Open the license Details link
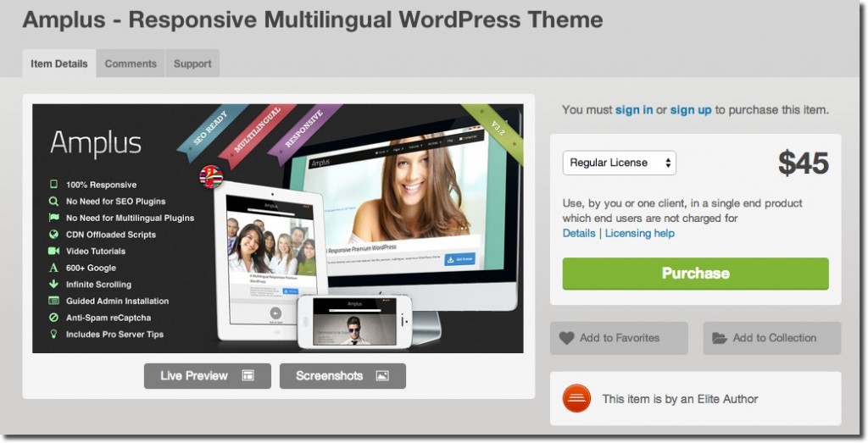 click(x=578, y=233)
